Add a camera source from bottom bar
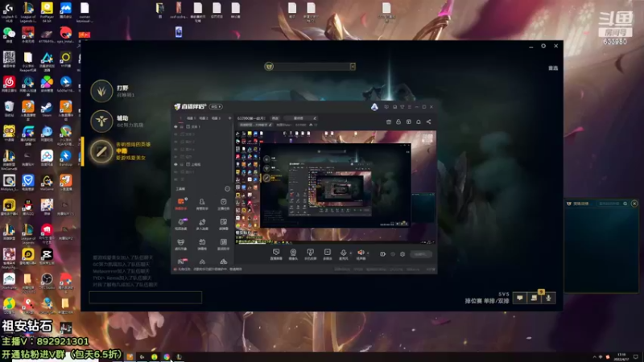644x362 pixels. coord(293,254)
